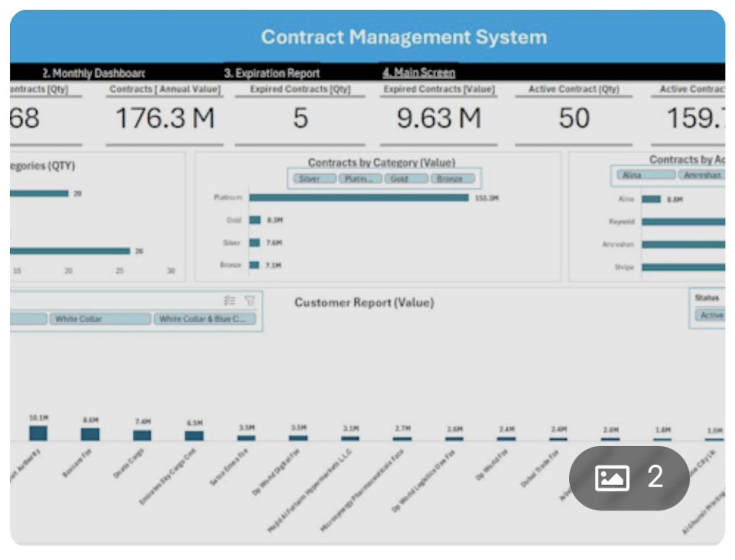
Task: Click the slicer options list icon
Action: [231, 301]
